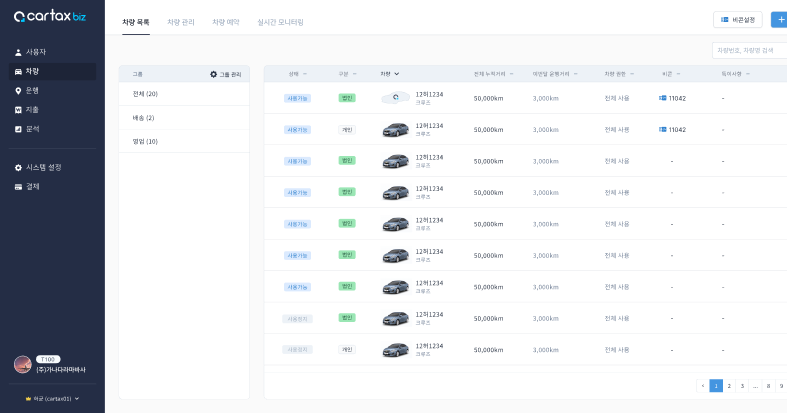Go to previous page arrow in pagination
Image resolution: width=787 pixels, height=413 pixels.
(703, 386)
